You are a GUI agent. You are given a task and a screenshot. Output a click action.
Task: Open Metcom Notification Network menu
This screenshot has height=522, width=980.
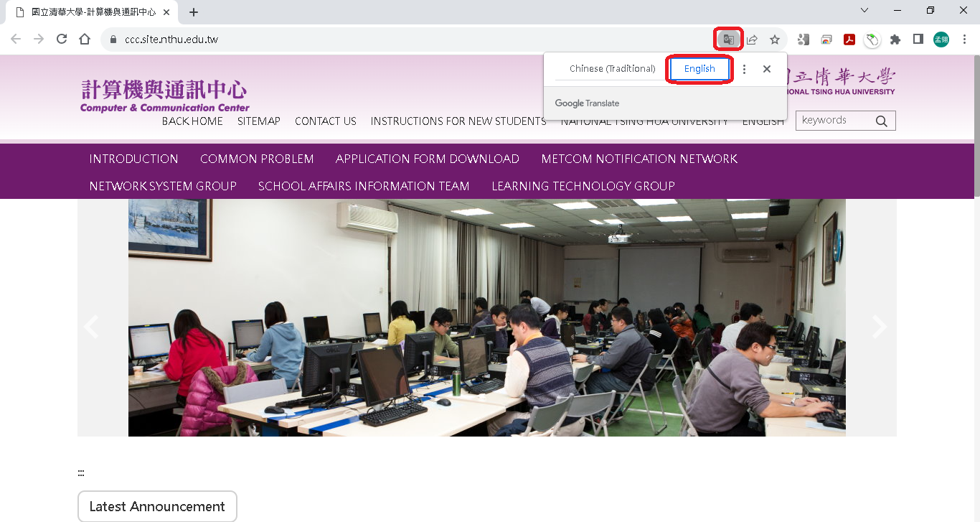[x=639, y=159]
